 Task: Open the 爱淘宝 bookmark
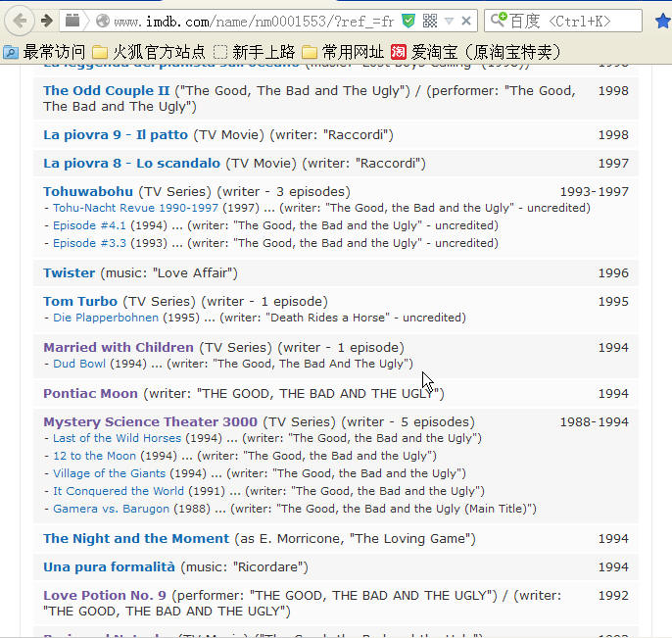click(x=476, y=52)
